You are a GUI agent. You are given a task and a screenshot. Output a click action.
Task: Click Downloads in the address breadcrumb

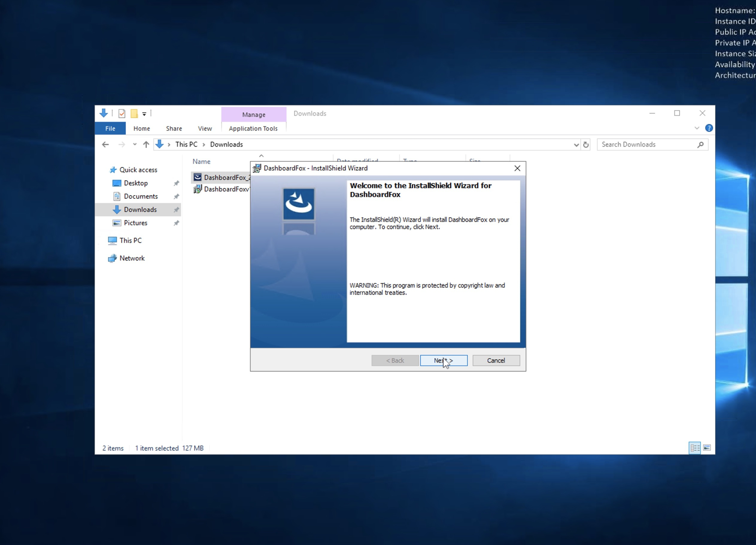pyautogui.click(x=226, y=144)
